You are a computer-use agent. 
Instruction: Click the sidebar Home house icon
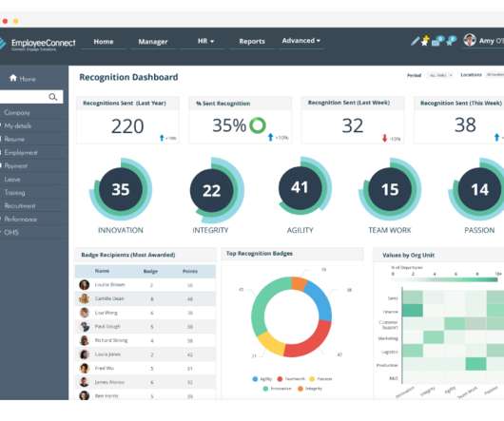[x=13, y=78]
